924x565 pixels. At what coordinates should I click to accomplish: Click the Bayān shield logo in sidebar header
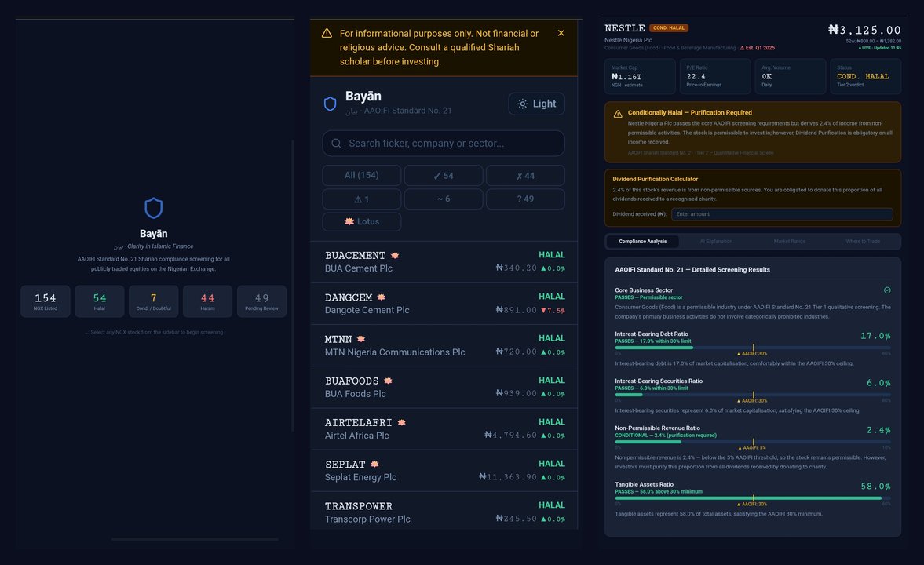click(x=330, y=104)
